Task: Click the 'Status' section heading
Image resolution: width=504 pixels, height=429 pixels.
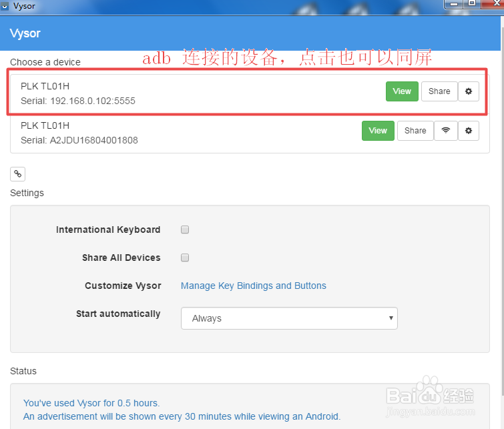Action: (x=23, y=371)
